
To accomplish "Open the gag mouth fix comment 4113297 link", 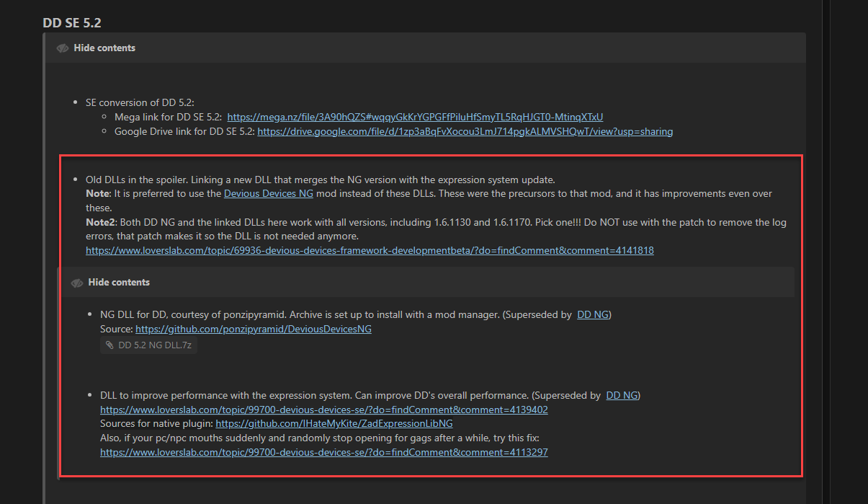I will pyautogui.click(x=324, y=452).
